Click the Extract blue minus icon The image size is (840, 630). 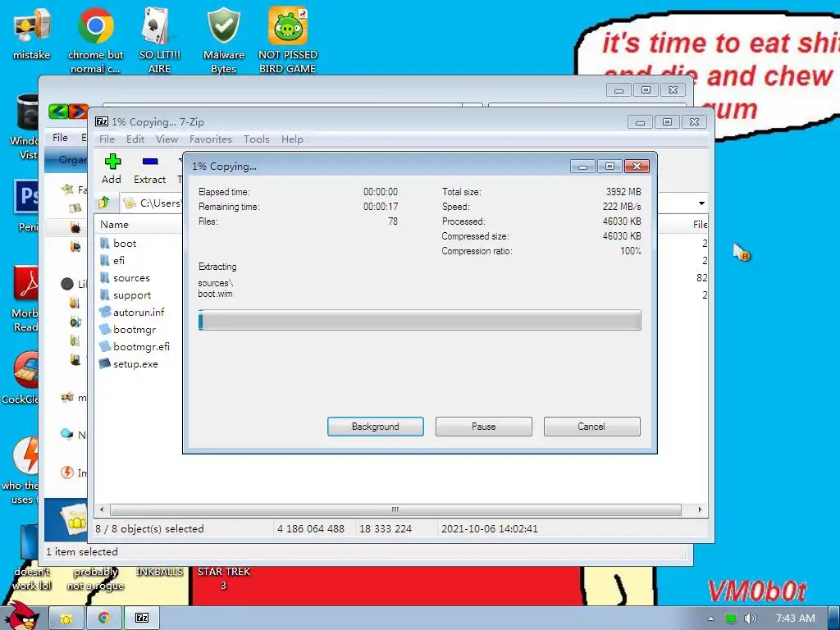tap(150, 162)
